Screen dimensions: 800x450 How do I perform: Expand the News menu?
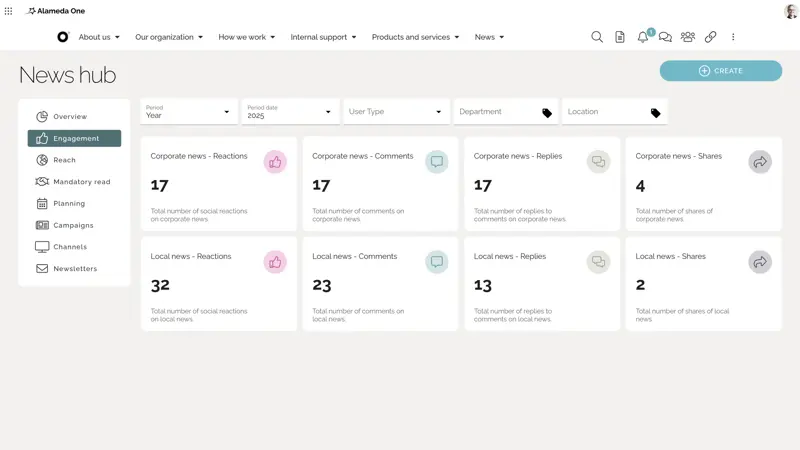tap(489, 37)
